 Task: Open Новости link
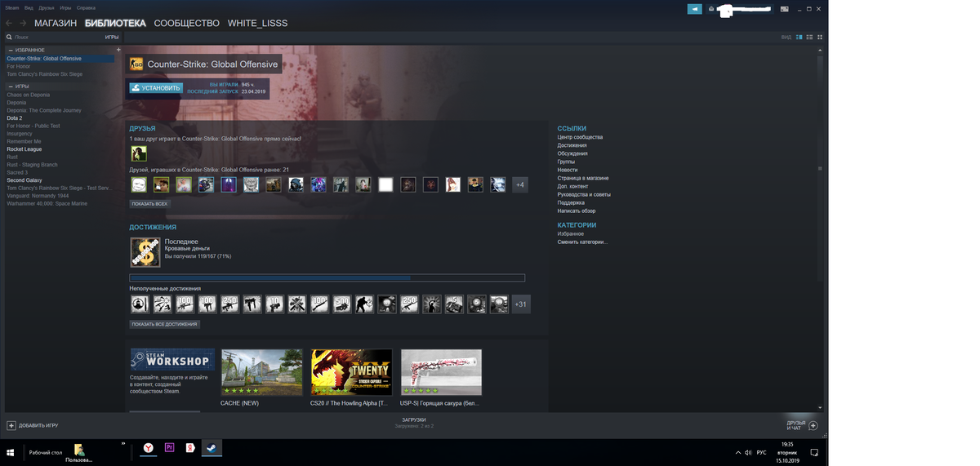pos(568,170)
